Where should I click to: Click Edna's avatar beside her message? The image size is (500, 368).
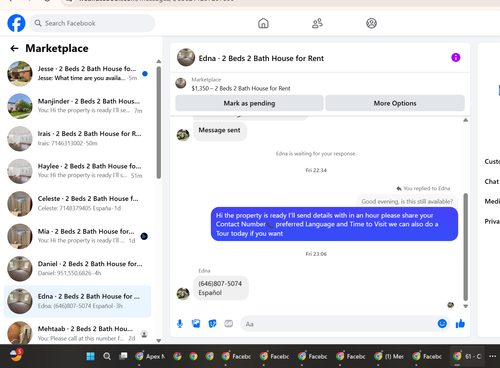tap(183, 293)
